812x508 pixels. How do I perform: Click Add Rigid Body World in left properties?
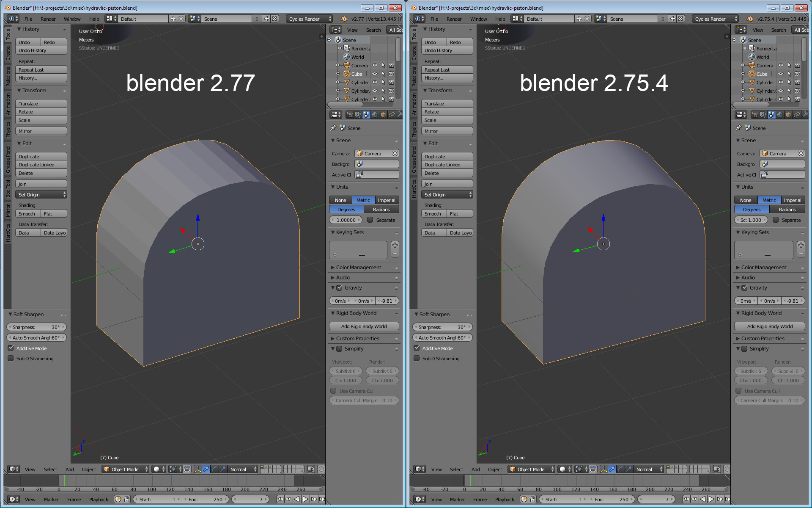(364, 326)
